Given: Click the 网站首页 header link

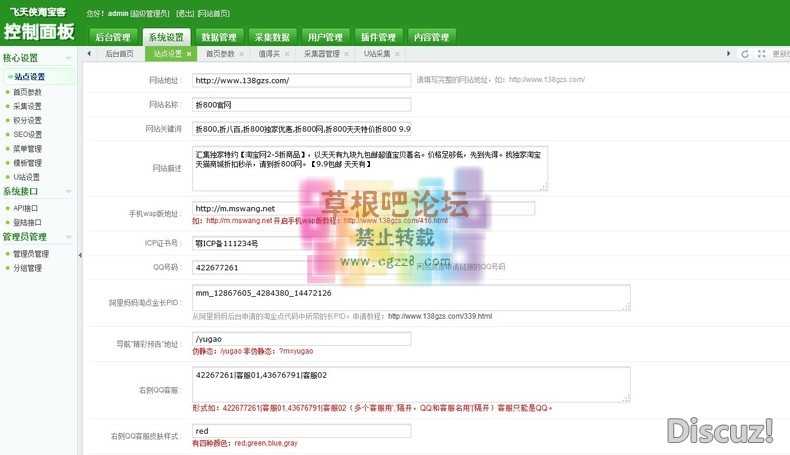Looking at the screenshot, I should point(214,14).
